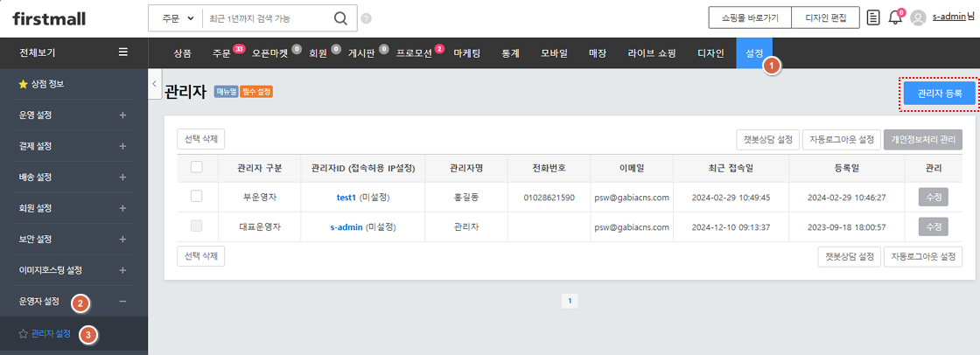Click the 디자인 편집 button
Image resolution: width=980 pixels, height=355 pixels.
pyautogui.click(x=826, y=18)
